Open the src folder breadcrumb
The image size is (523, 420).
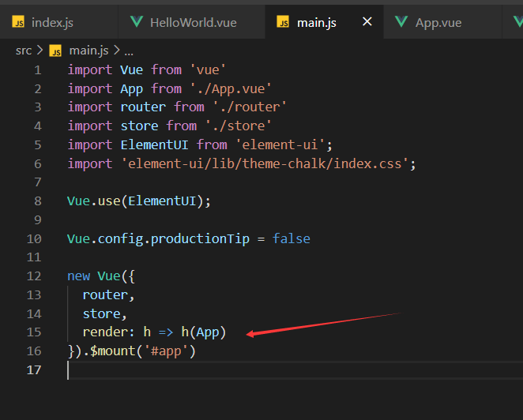coord(24,51)
